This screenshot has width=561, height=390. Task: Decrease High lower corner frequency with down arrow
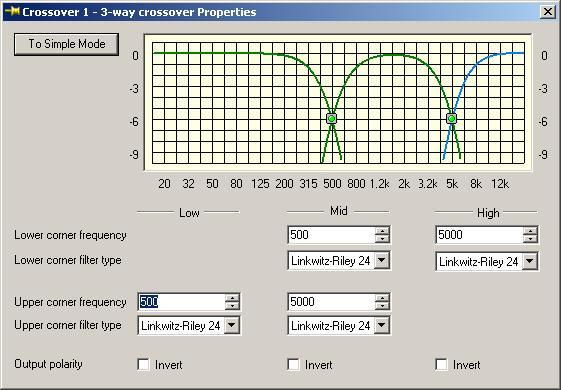pyautogui.click(x=530, y=239)
